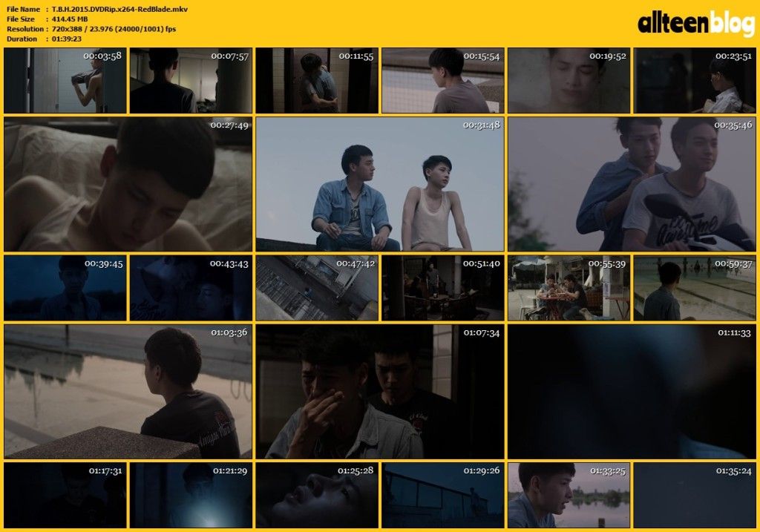
Task: Select the thumbnail timestamped 00:03:58
Action: click(x=65, y=80)
